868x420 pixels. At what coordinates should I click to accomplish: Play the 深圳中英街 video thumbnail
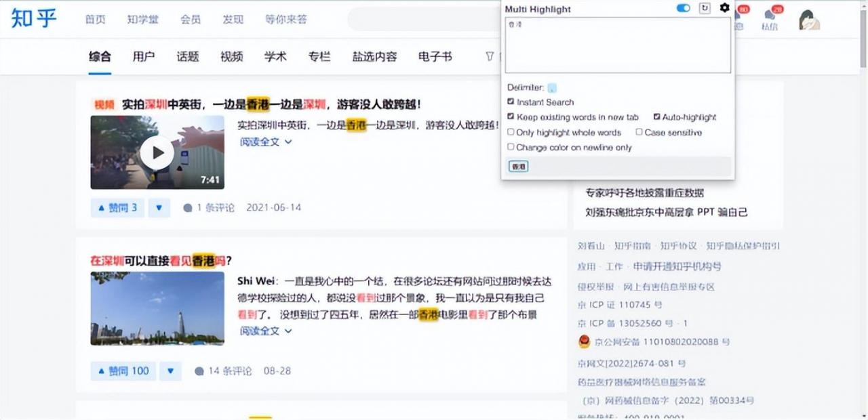point(157,152)
